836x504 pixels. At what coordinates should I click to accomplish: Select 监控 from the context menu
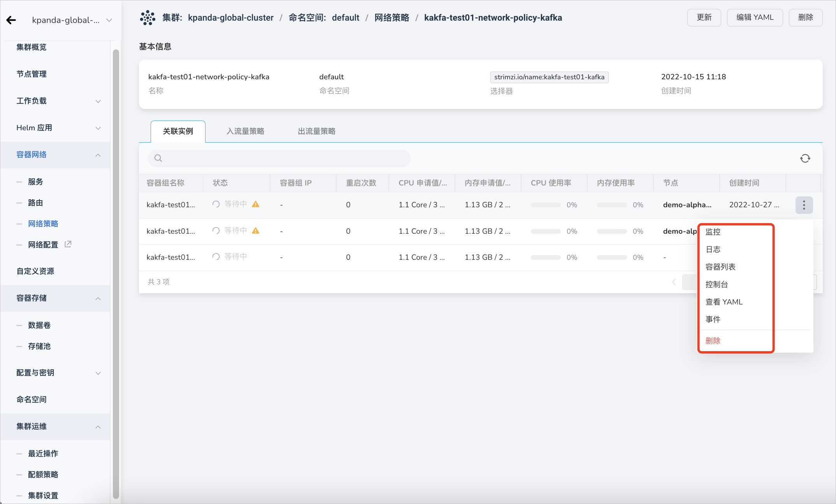tap(713, 232)
